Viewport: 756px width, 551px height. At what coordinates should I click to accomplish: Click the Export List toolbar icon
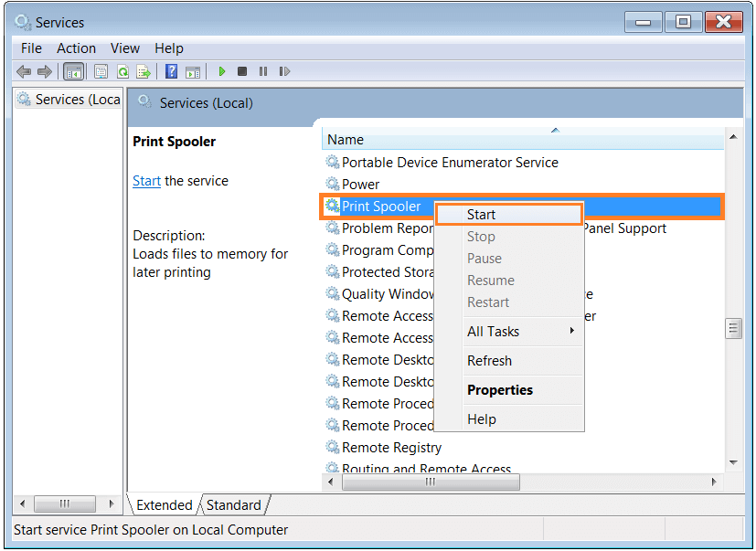143,71
